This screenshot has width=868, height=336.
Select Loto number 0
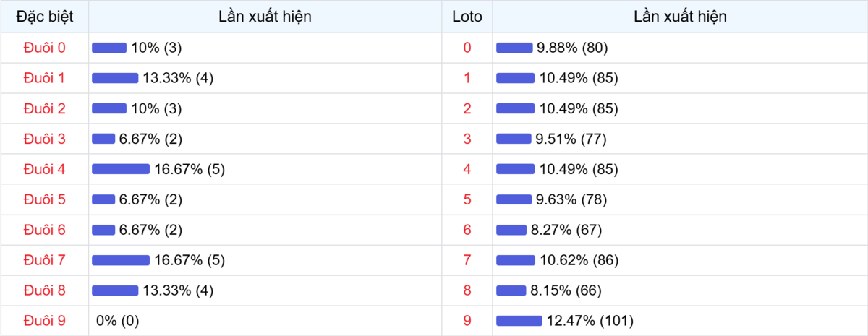pos(467,48)
